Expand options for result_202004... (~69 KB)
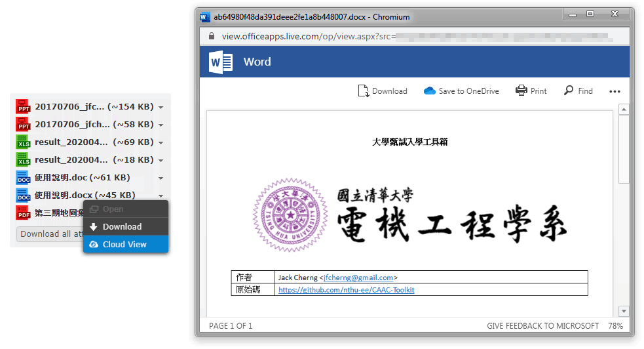 (x=161, y=142)
